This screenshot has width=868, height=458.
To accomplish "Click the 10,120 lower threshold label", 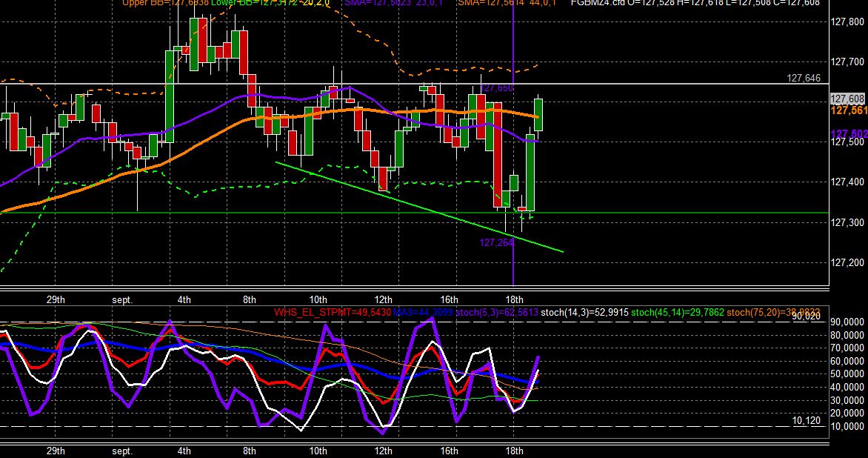I will point(806,421).
